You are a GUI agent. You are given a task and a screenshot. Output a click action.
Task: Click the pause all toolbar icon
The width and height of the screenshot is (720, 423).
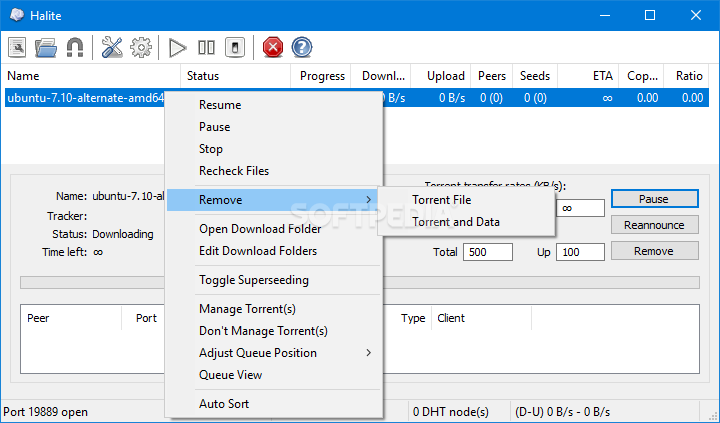(206, 47)
